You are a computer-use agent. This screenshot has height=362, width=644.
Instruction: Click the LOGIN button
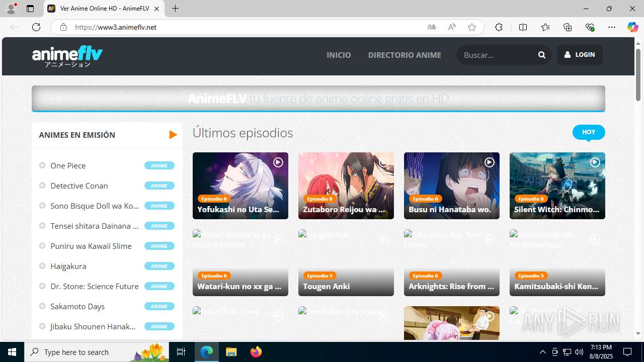[580, 55]
